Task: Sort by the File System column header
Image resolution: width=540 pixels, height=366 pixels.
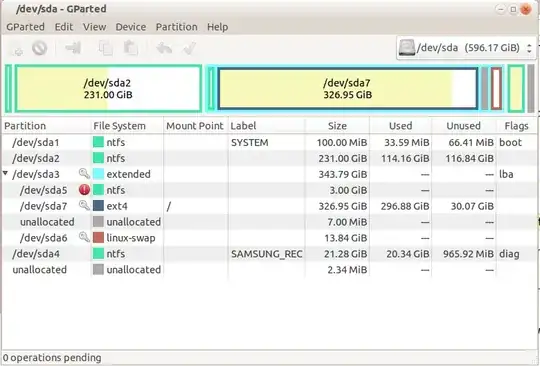Action: [127, 126]
